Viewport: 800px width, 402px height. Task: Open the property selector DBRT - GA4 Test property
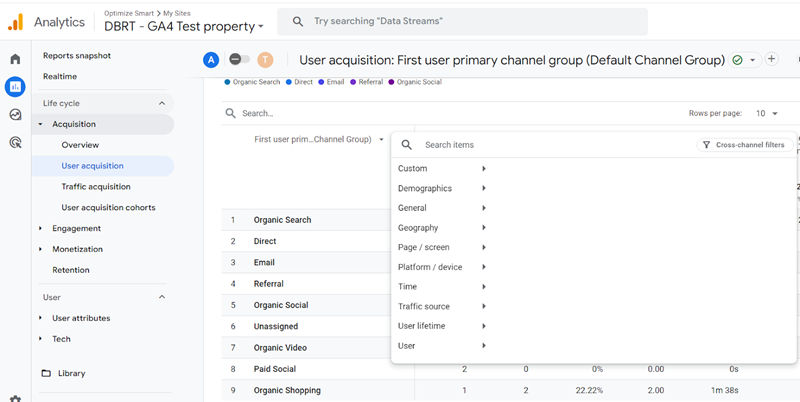(184, 27)
